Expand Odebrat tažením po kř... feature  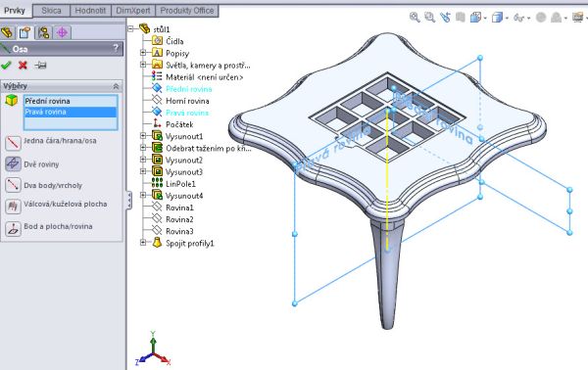click(143, 148)
